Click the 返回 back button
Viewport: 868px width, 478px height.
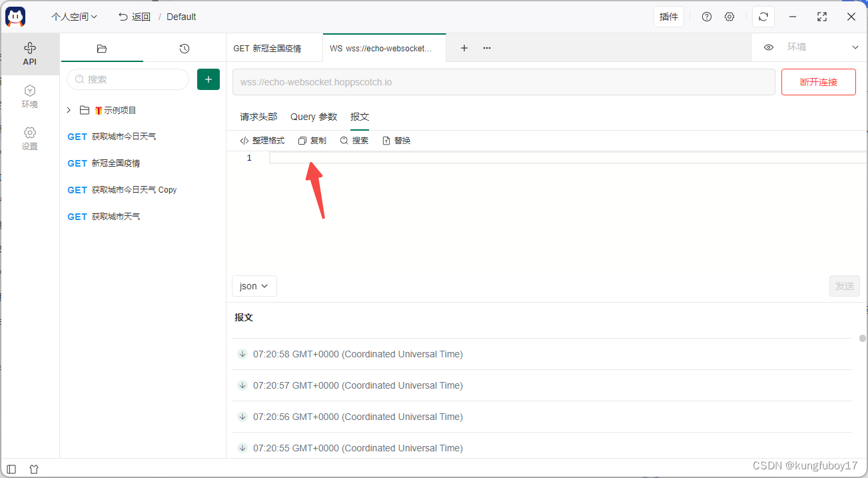click(x=135, y=17)
